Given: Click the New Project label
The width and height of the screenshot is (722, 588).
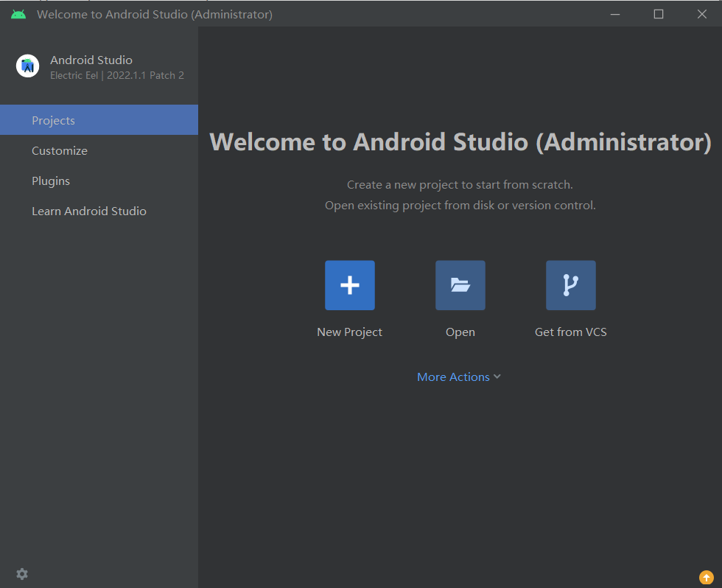Looking at the screenshot, I should tap(349, 332).
